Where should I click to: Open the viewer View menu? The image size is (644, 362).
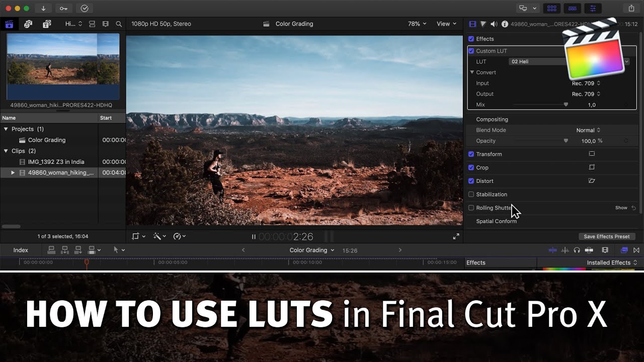(x=446, y=24)
